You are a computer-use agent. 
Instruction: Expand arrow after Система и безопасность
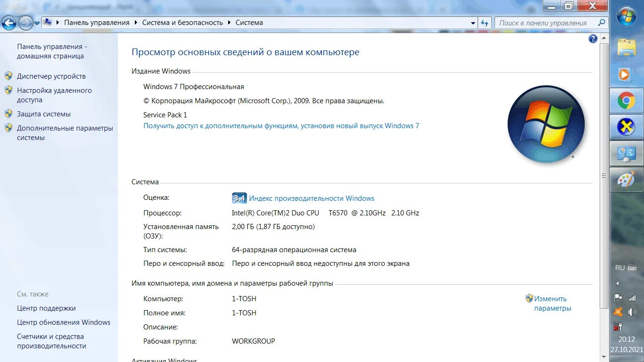[x=229, y=22]
